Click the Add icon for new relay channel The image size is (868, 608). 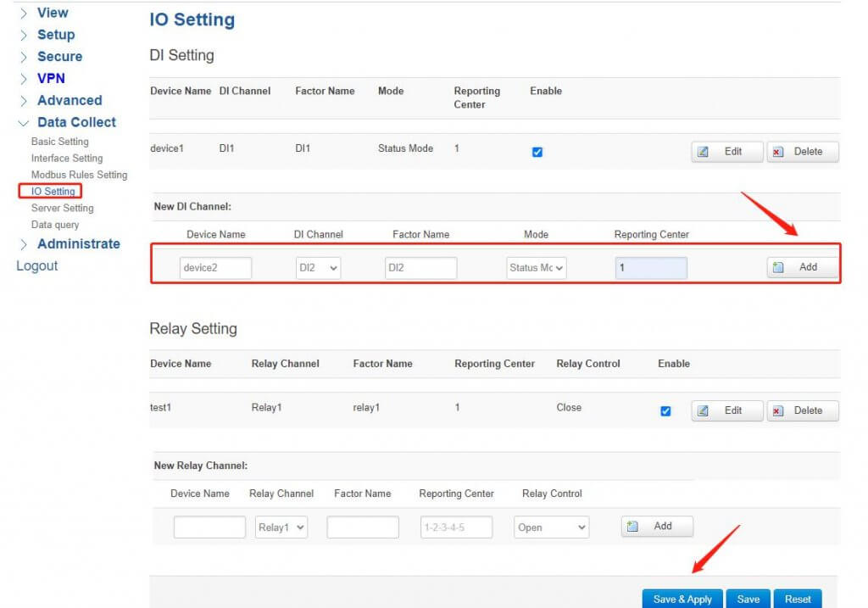(632, 527)
